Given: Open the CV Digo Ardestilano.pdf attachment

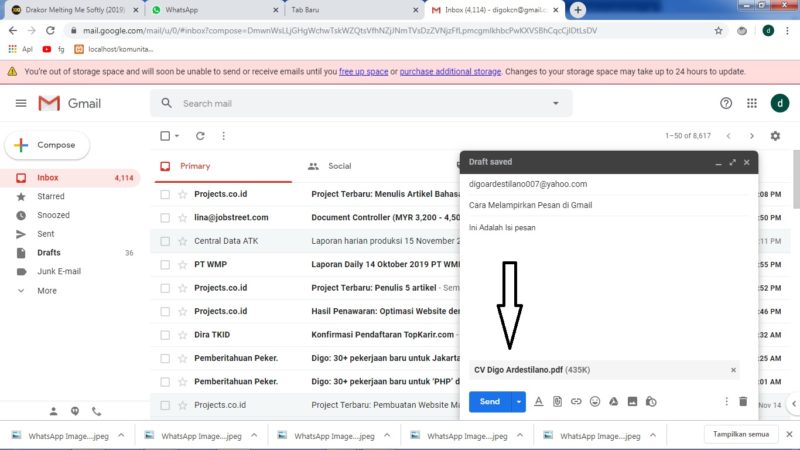Looking at the screenshot, I should pyautogui.click(x=518, y=370).
